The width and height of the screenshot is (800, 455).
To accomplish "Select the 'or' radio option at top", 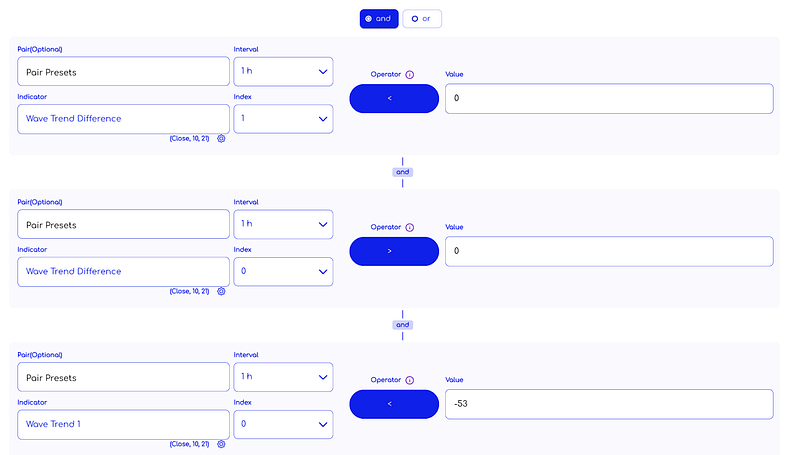I will (x=422, y=19).
